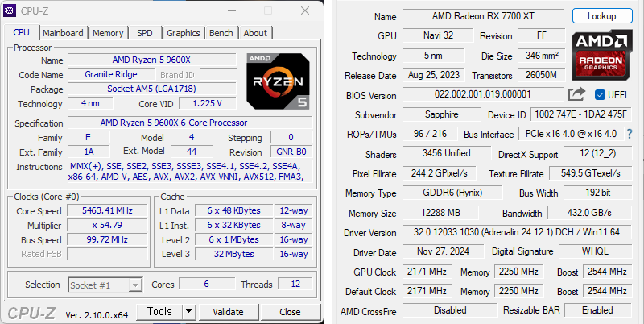Viewport: 644px width, 324px height.
Task: Click the Die Size value 346 mm²
Action: coord(541,56)
